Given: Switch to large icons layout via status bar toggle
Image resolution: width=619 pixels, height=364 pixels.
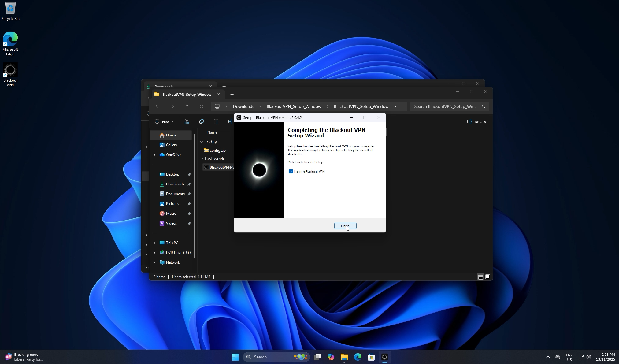Looking at the screenshot, I should tap(487, 277).
